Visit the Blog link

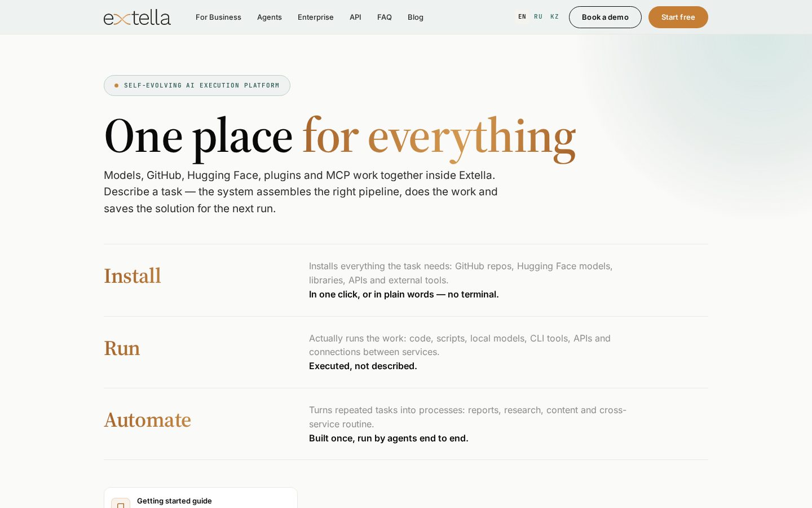click(416, 17)
